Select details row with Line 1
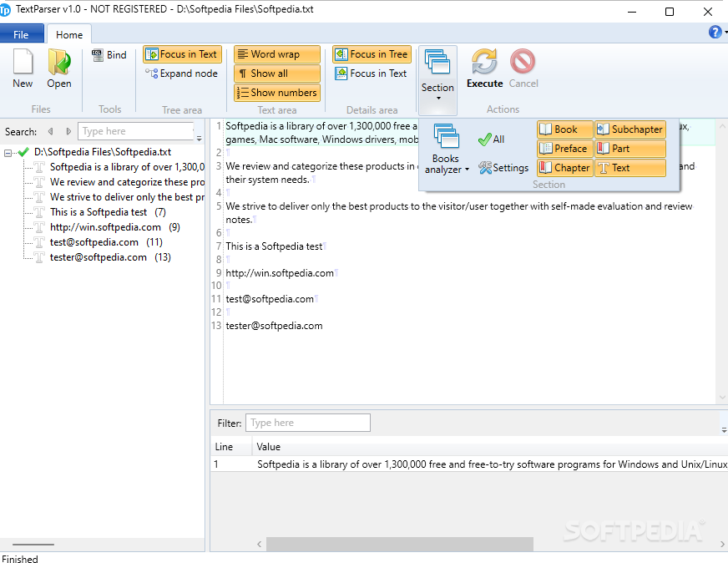728x563 pixels. pyautogui.click(x=469, y=464)
